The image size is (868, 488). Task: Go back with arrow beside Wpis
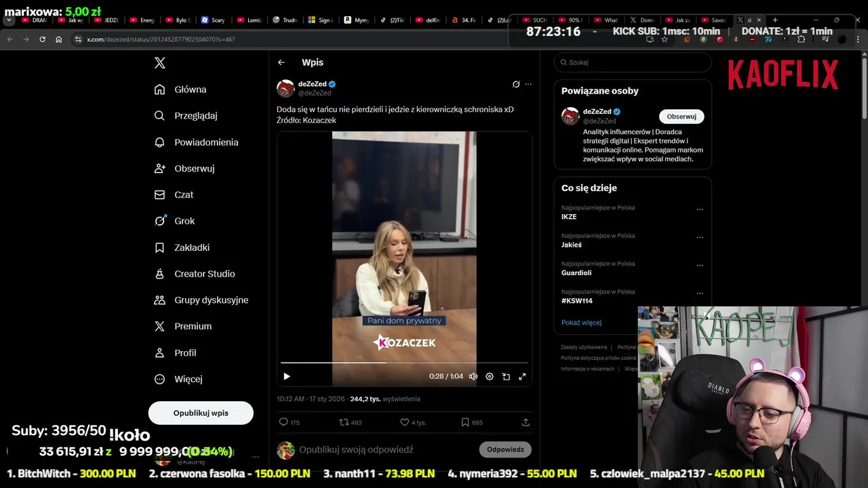click(x=281, y=62)
